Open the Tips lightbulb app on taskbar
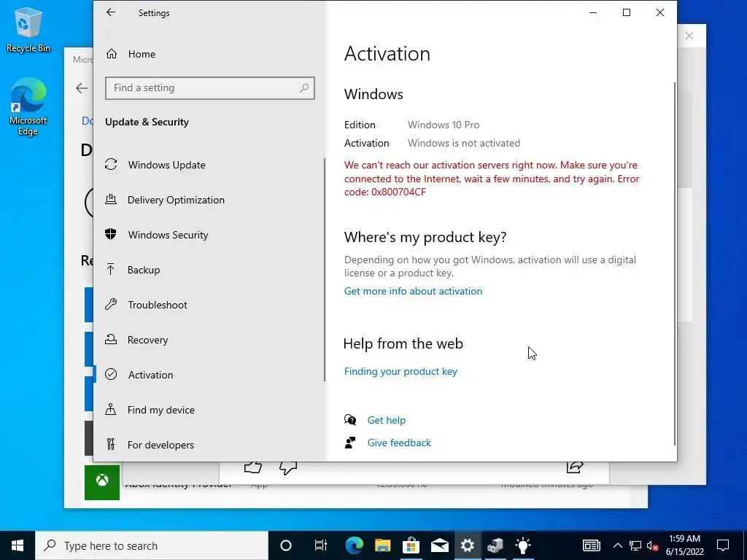The width and height of the screenshot is (747, 560). pos(523,545)
